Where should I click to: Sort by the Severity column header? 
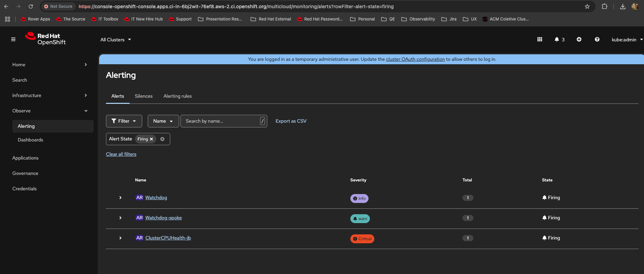pyautogui.click(x=358, y=180)
